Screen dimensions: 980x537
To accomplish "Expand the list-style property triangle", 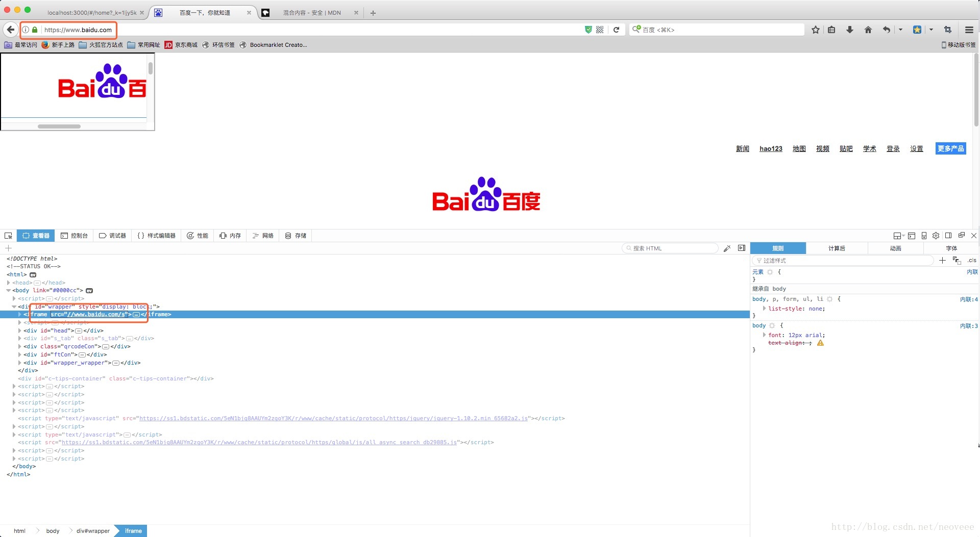I will point(764,309).
